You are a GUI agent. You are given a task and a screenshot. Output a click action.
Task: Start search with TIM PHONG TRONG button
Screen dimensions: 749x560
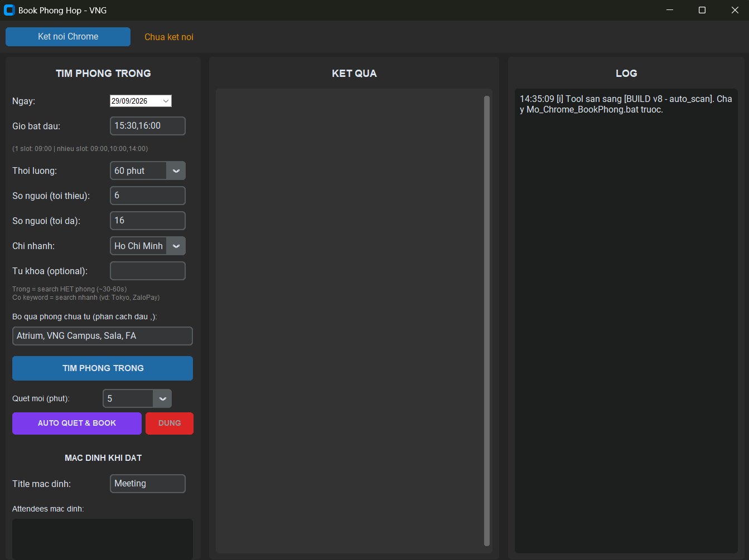click(103, 368)
